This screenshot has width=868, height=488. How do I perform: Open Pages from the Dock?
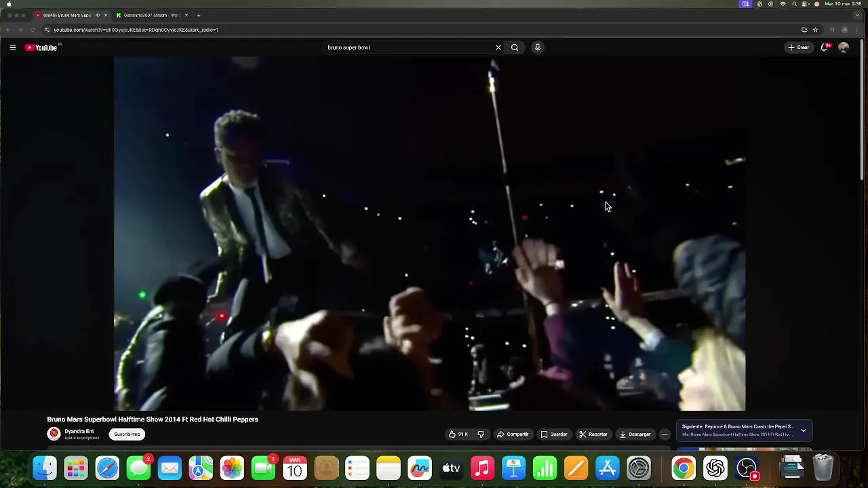coord(576,468)
